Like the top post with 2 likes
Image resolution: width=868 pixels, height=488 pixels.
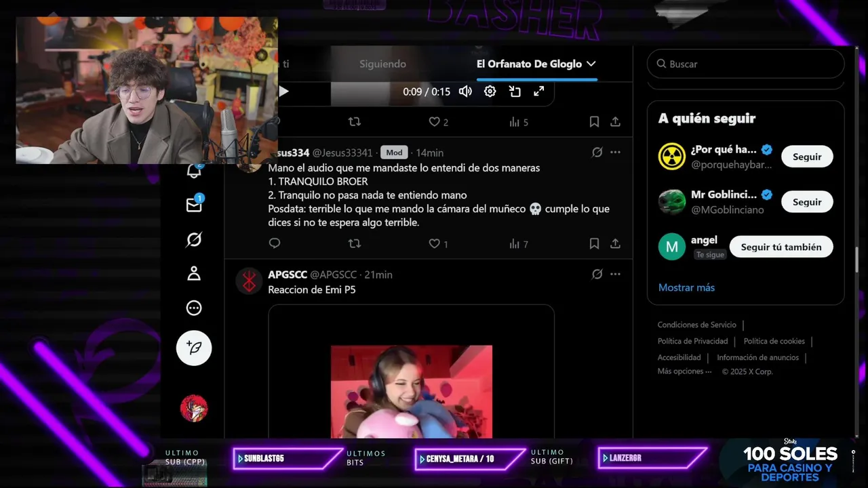tap(438, 122)
